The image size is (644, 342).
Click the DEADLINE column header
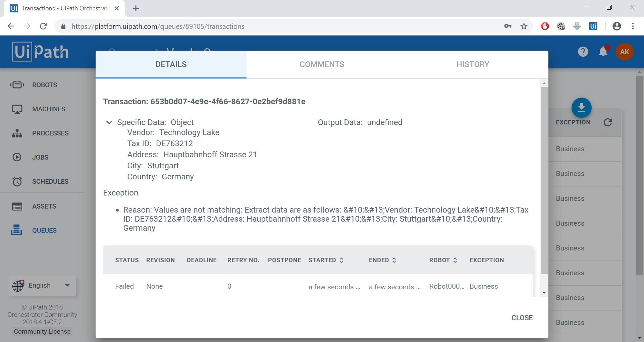202,260
